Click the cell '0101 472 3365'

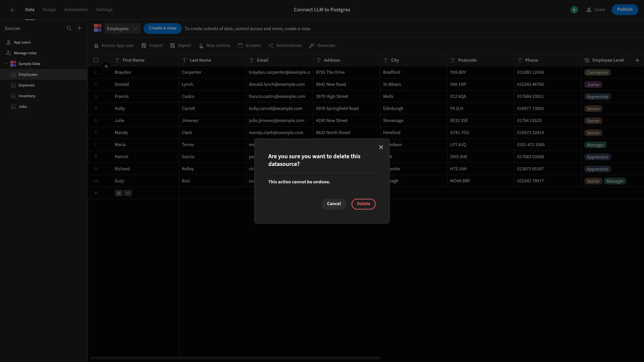[x=548, y=145]
